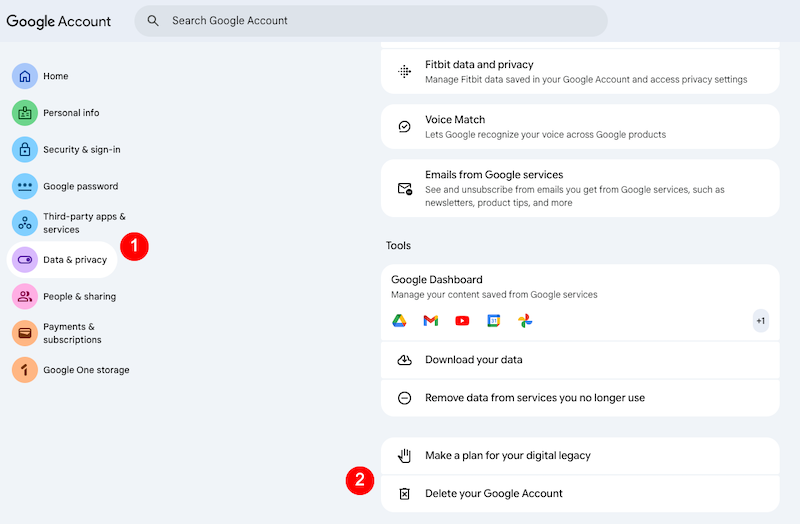Image resolution: width=800 pixels, height=524 pixels.
Task: Select Data & privacy in sidebar
Action: [62, 260]
